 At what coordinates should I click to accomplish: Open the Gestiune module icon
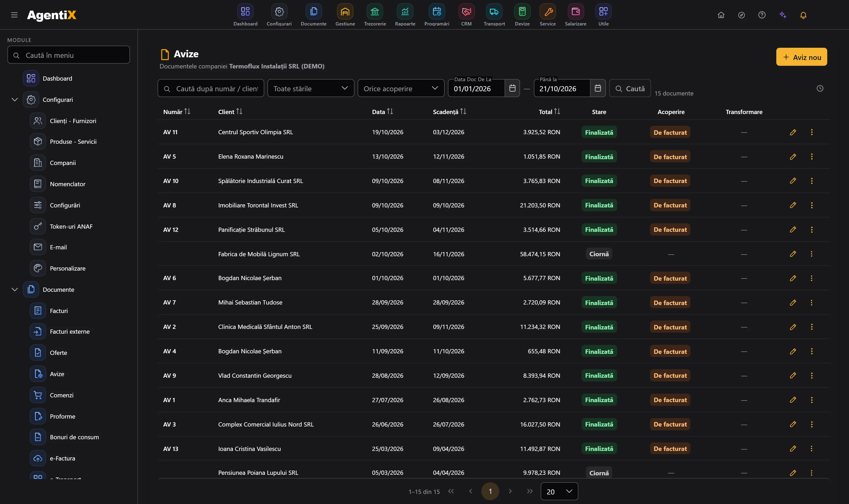point(345,12)
